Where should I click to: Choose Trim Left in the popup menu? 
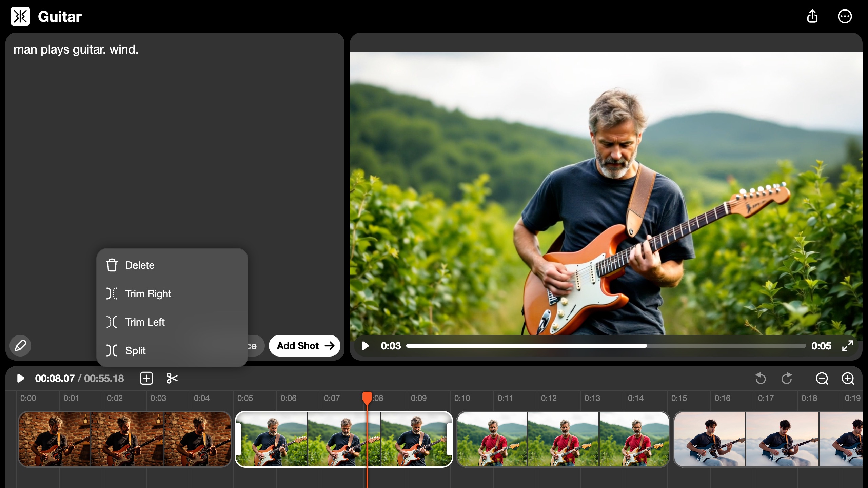coord(172,322)
